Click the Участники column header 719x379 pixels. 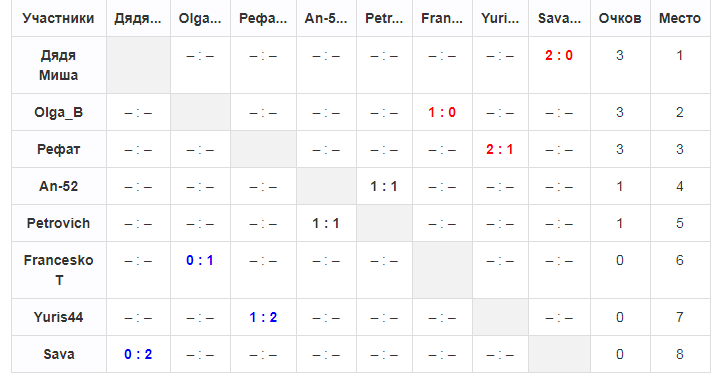[58, 18]
